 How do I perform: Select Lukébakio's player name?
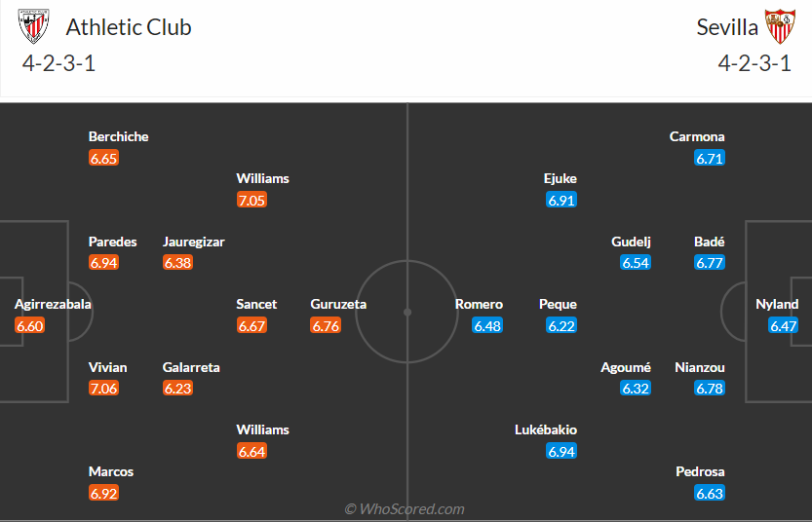546,429
